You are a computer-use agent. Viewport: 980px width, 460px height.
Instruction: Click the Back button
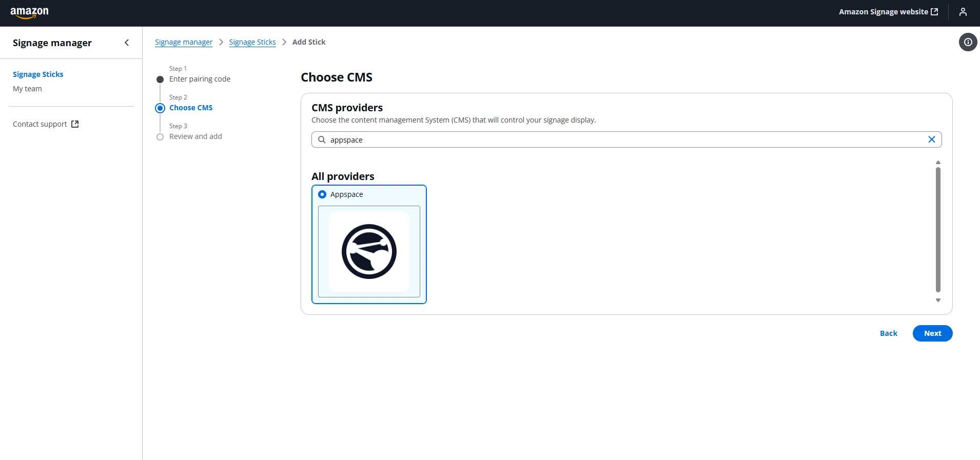click(889, 333)
